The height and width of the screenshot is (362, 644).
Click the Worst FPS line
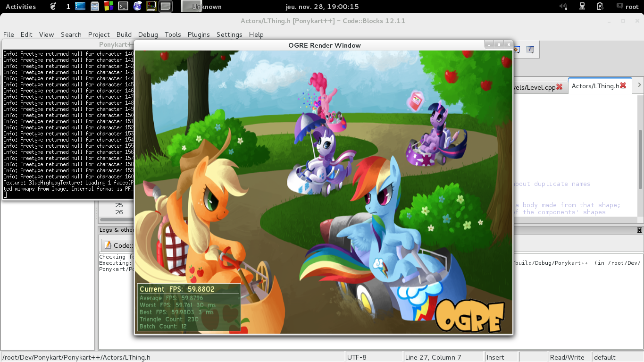pos(177,305)
